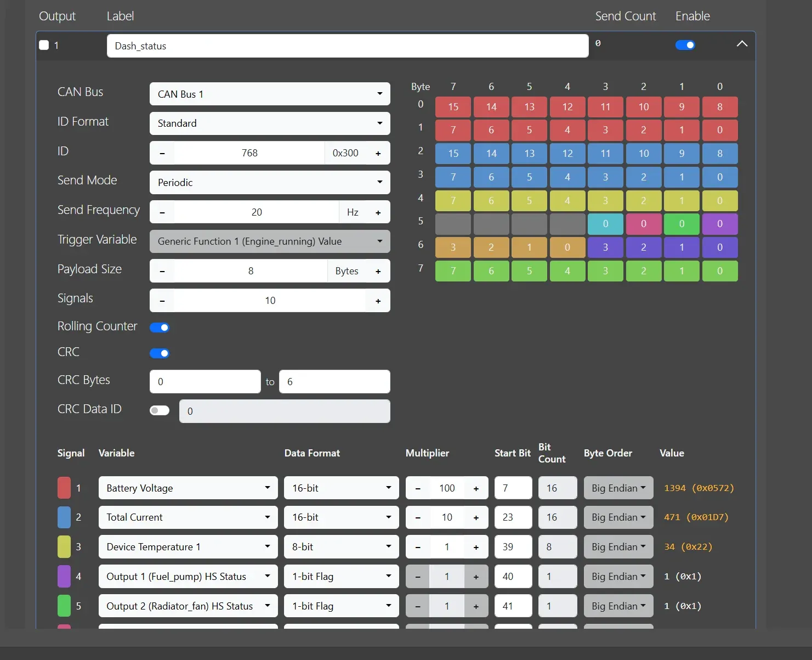Click signal 5 green color swatch
Screen dimensions: 812x660
pos(64,606)
